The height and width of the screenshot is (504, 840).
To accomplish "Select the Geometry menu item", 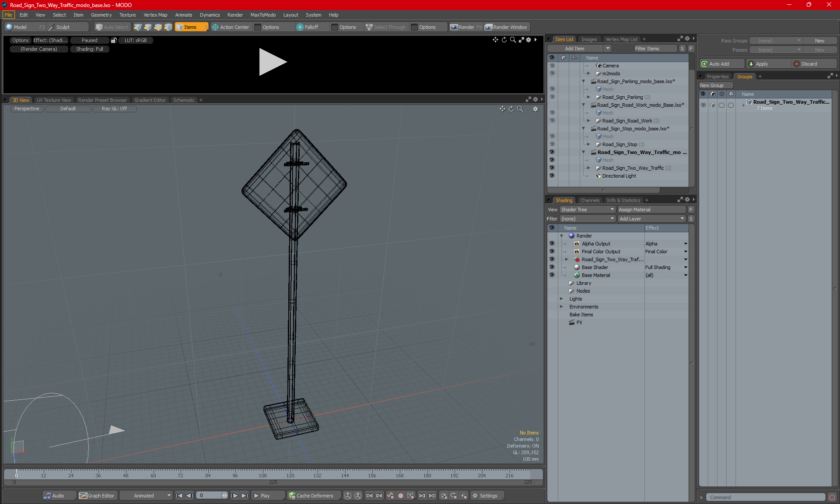I will 101,14.
